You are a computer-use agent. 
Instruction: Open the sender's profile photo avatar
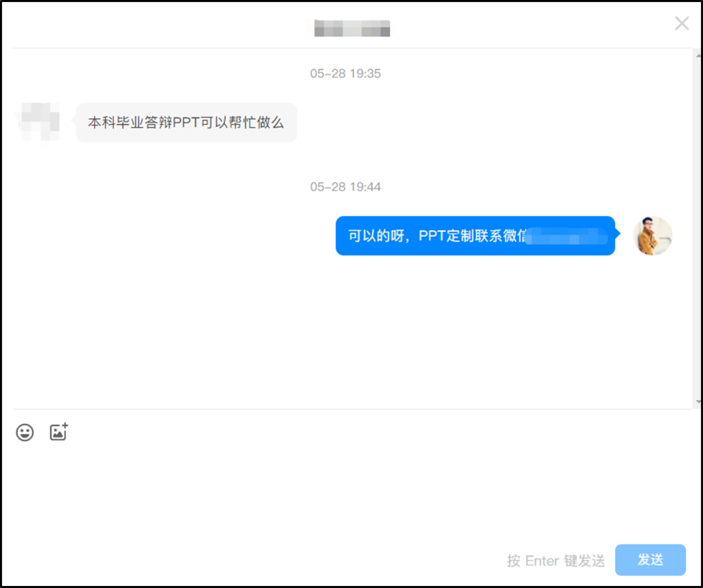652,236
